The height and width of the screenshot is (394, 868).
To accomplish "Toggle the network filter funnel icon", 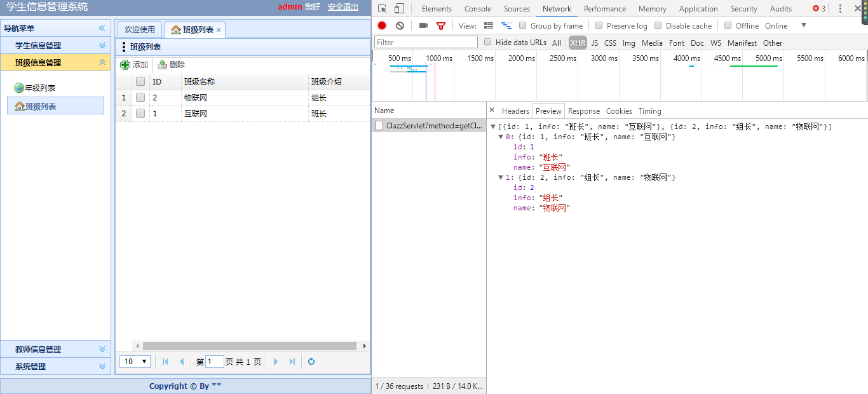I will pyautogui.click(x=441, y=26).
